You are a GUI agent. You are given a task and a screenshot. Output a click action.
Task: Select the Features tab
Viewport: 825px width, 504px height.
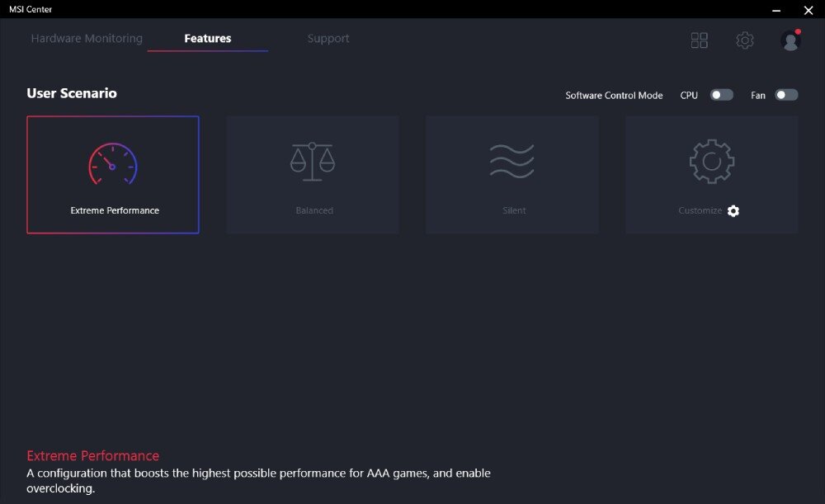[207, 38]
